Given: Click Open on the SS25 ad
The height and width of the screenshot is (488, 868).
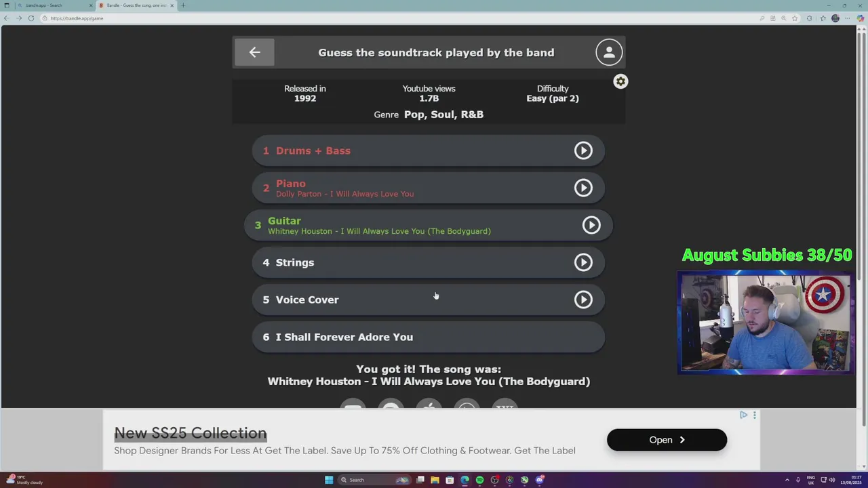Looking at the screenshot, I should 667,440.
